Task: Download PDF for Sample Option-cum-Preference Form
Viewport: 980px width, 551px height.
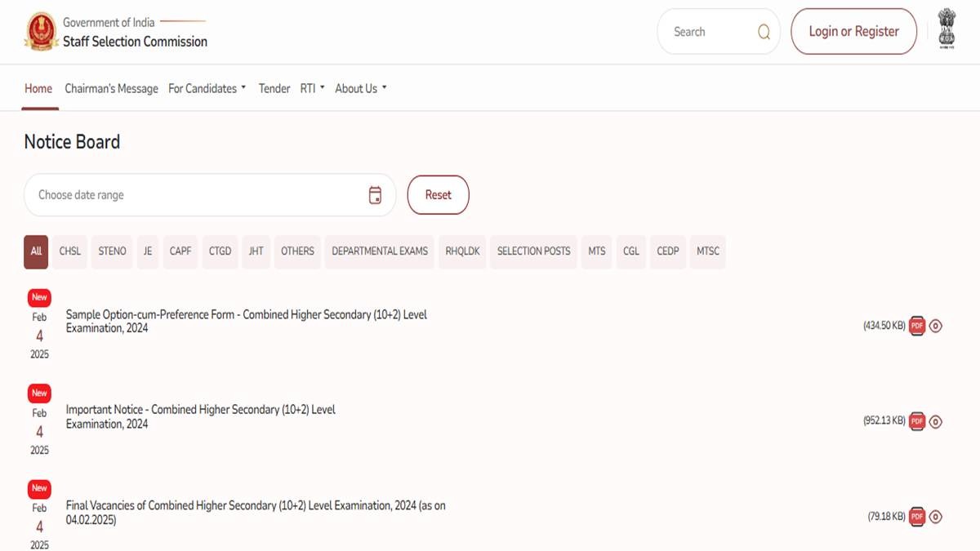Action: [x=917, y=326]
